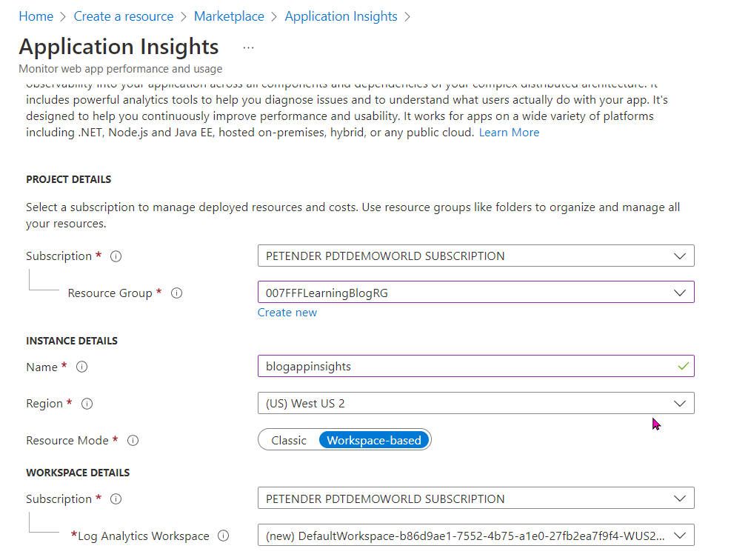Open the workspace Subscription dropdown
This screenshot has height=560, width=731.
(x=679, y=498)
